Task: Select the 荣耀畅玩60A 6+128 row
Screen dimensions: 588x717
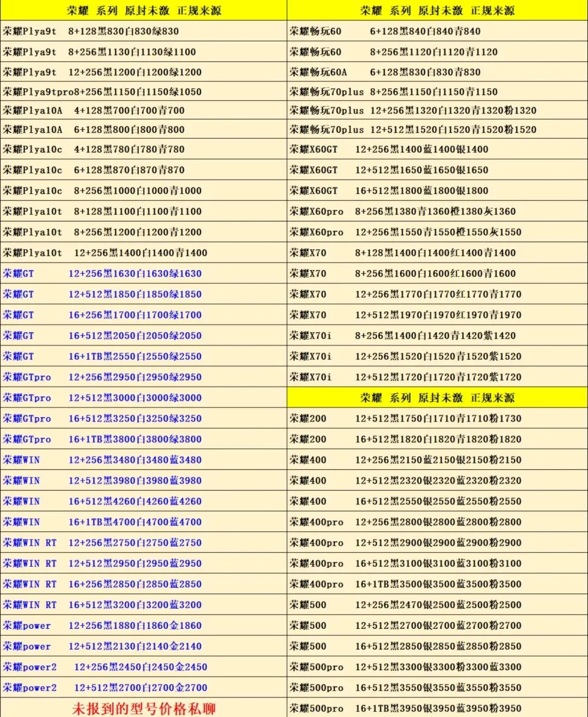Action: [x=437, y=72]
